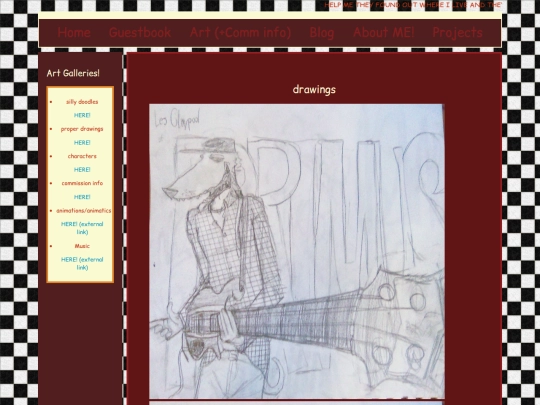Screen dimensions: 540x405
Task: Follow the HERE! link under proper drawings
Action: (82, 142)
